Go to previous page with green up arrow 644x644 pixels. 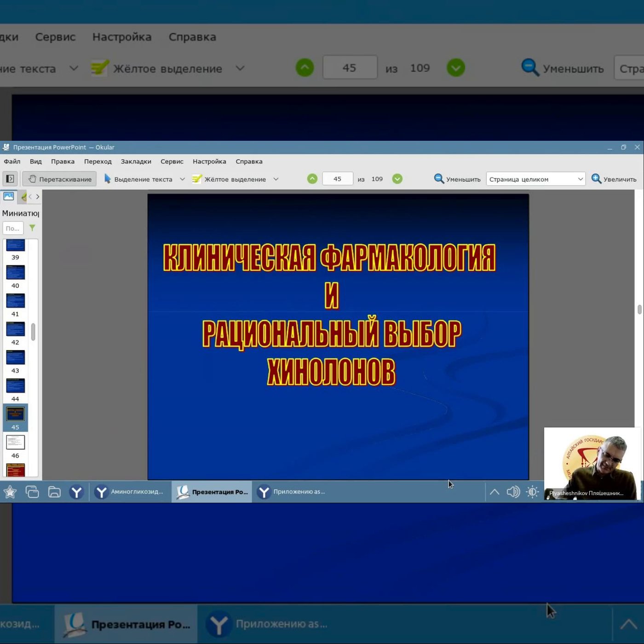click(312, 179)
